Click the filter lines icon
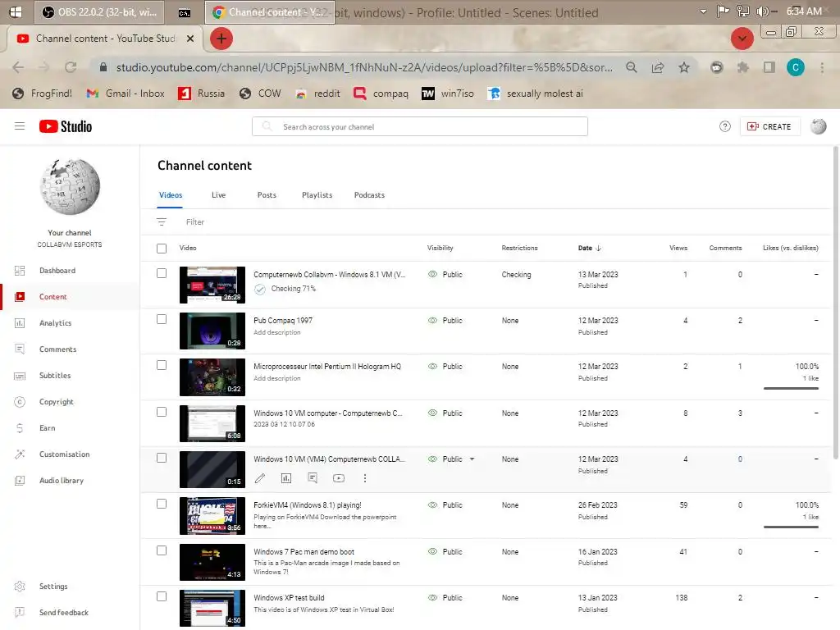Viewport: 840px width, 630px height. tap(162, 221)
